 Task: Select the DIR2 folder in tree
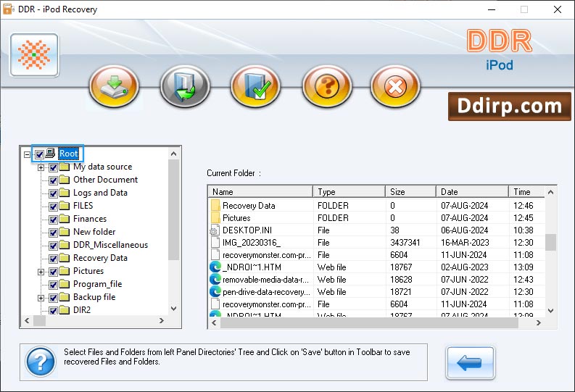(82, 310)
